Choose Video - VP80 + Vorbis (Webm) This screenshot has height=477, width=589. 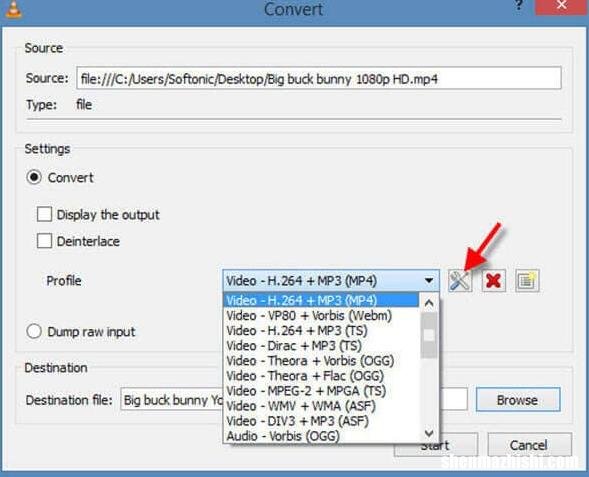click(309, 315)
